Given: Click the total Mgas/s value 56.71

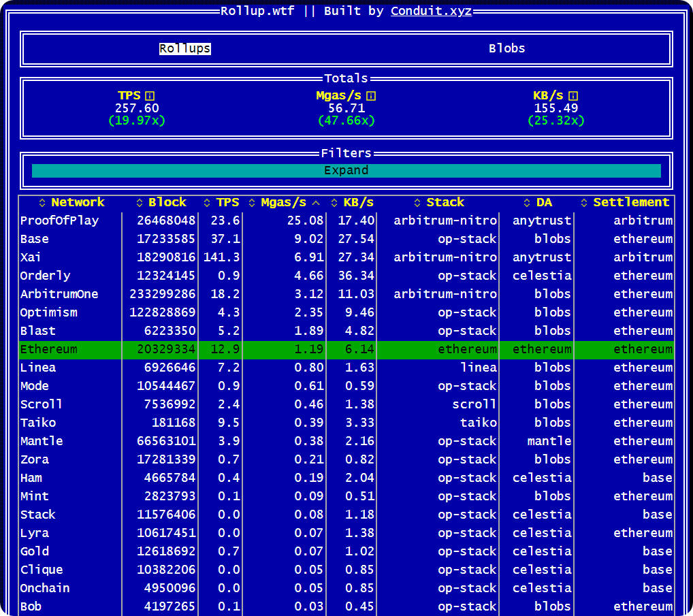Looking at the screenshot, I should (346, 108).
